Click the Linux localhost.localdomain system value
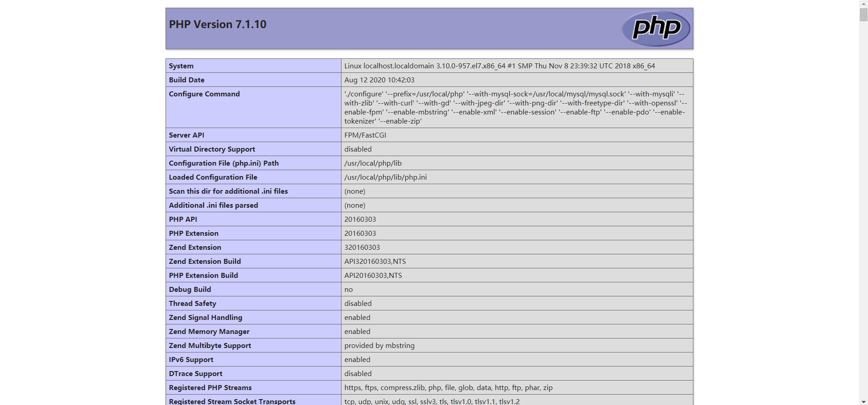The image size is (868, 405). (499, 66)
